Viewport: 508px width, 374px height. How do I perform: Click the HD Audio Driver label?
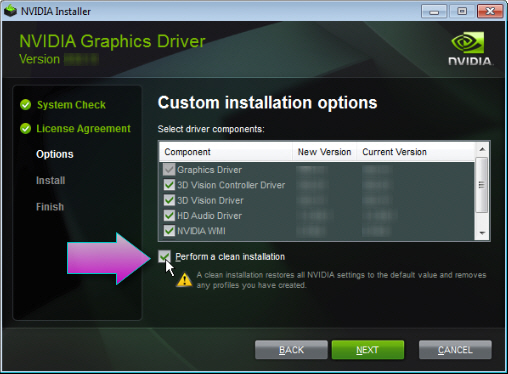209,216
